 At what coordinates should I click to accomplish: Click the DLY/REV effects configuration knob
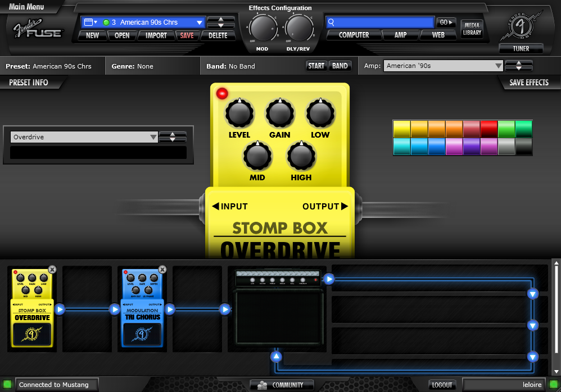[x=299, y=28]
